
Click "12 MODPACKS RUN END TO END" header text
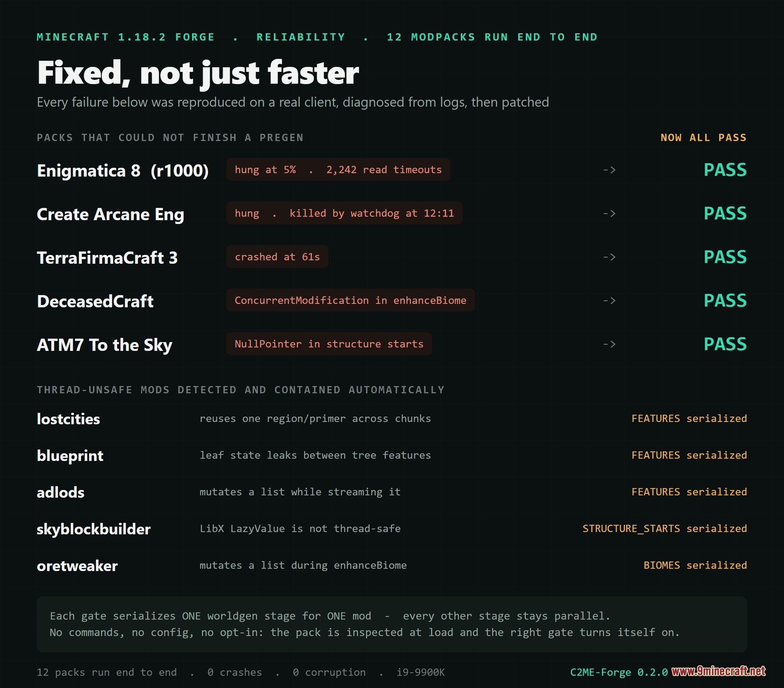point(492,37)
